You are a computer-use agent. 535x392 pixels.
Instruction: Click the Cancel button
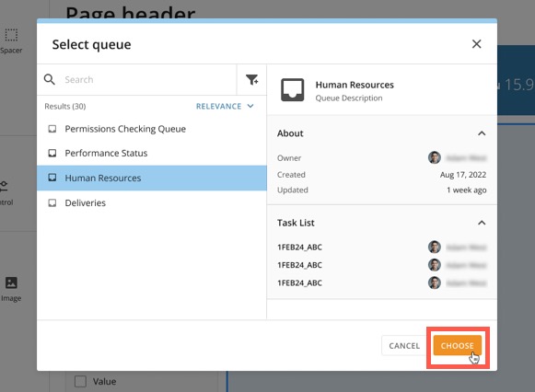click(x=404, y=346)
